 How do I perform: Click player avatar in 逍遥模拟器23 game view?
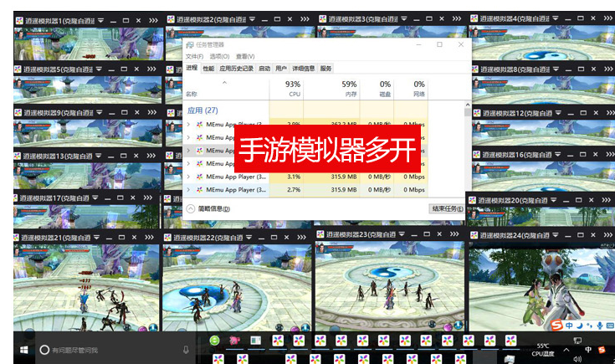[x=321, y=248]
